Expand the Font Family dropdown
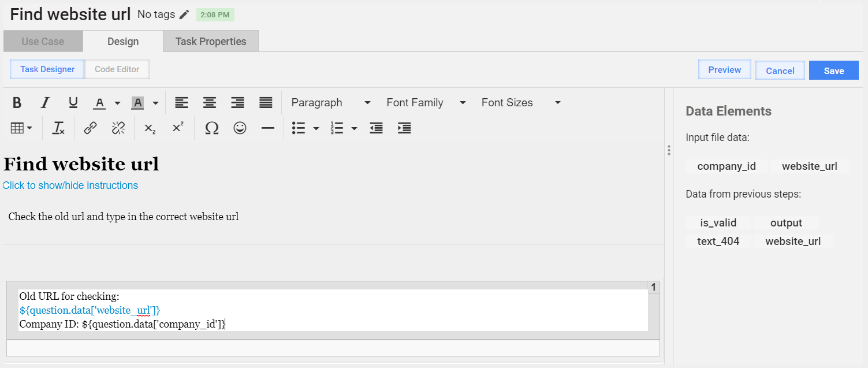 tap(426, 103)
